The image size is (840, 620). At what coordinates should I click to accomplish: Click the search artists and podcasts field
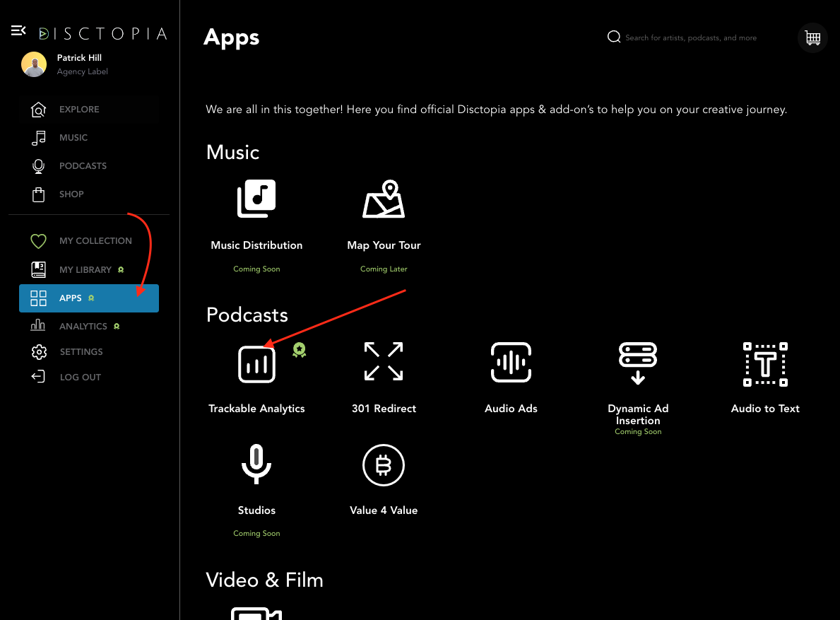tap(690, 38)
